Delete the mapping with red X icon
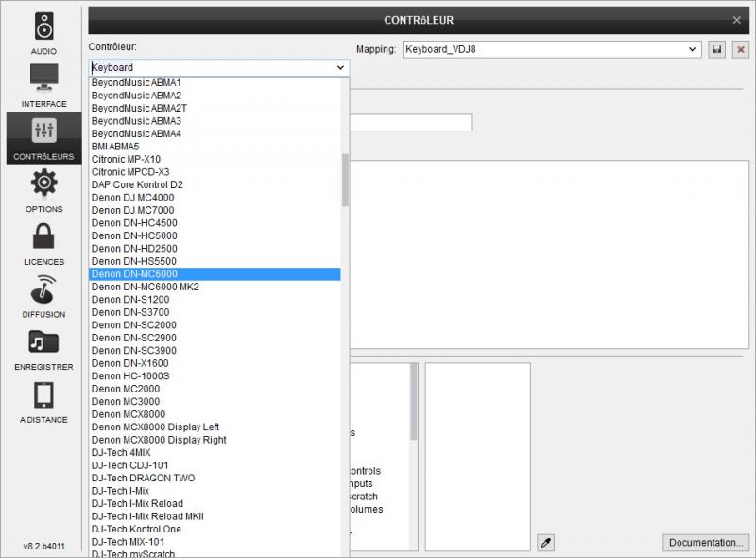756x558 pixels. (740, 49)
